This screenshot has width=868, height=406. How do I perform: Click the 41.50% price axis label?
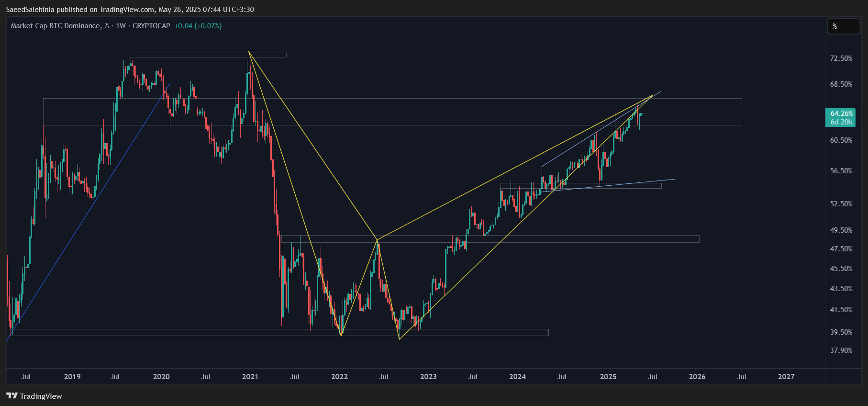[841, 310]
